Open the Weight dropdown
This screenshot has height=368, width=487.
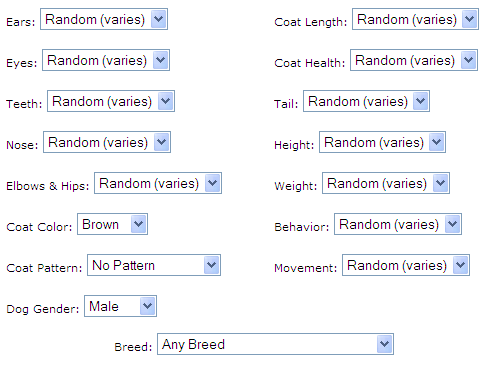pyautogui.click(x=386, y=183)
